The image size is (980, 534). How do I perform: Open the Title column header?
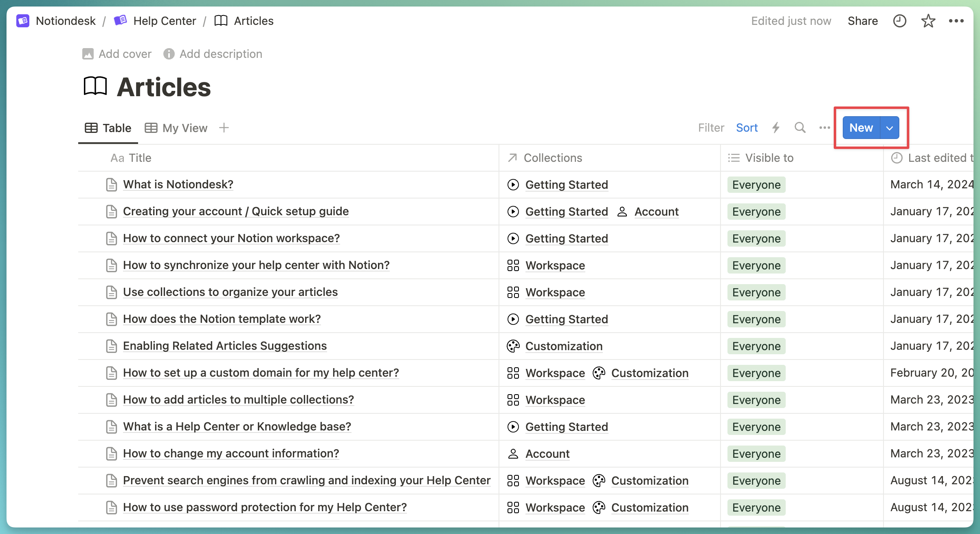(x=288, y=158)
